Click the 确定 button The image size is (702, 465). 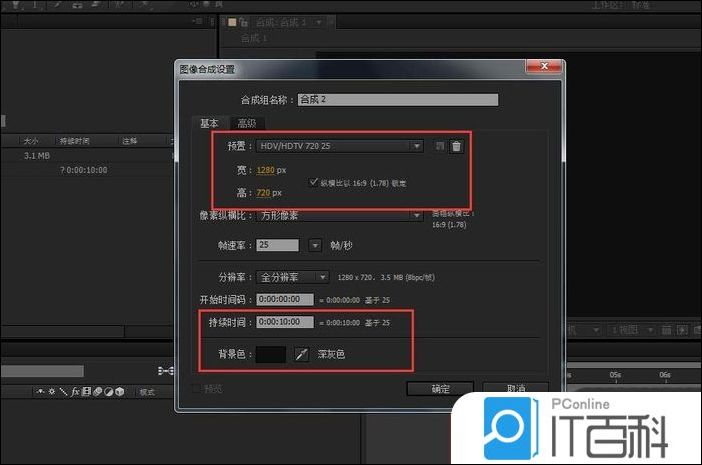[440, 388]
